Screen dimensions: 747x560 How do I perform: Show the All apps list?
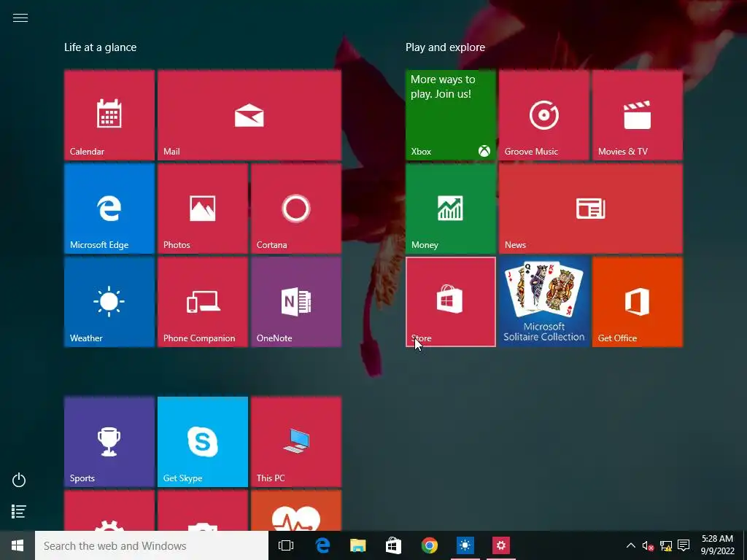pos(18,511)
